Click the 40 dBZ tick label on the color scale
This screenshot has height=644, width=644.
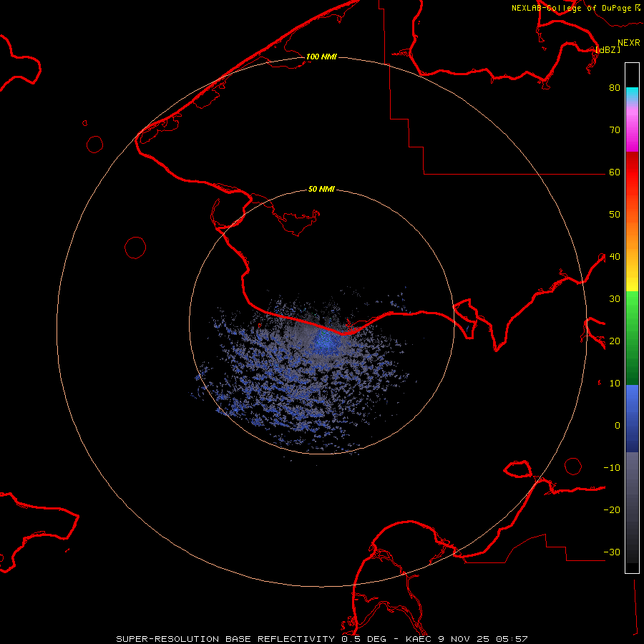click(615, 257)
